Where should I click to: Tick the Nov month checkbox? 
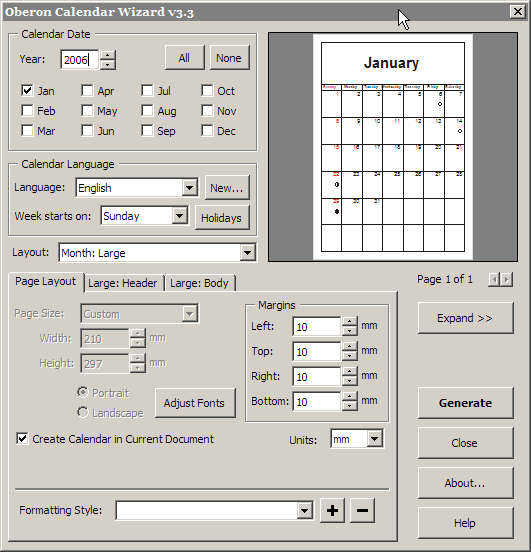207,111
